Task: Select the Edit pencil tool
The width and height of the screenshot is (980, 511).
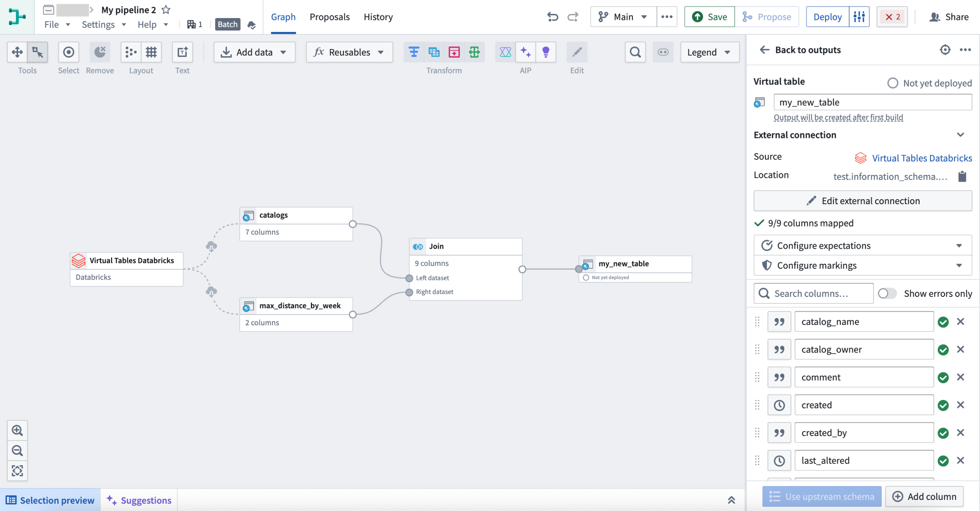Action: (576, 52)
